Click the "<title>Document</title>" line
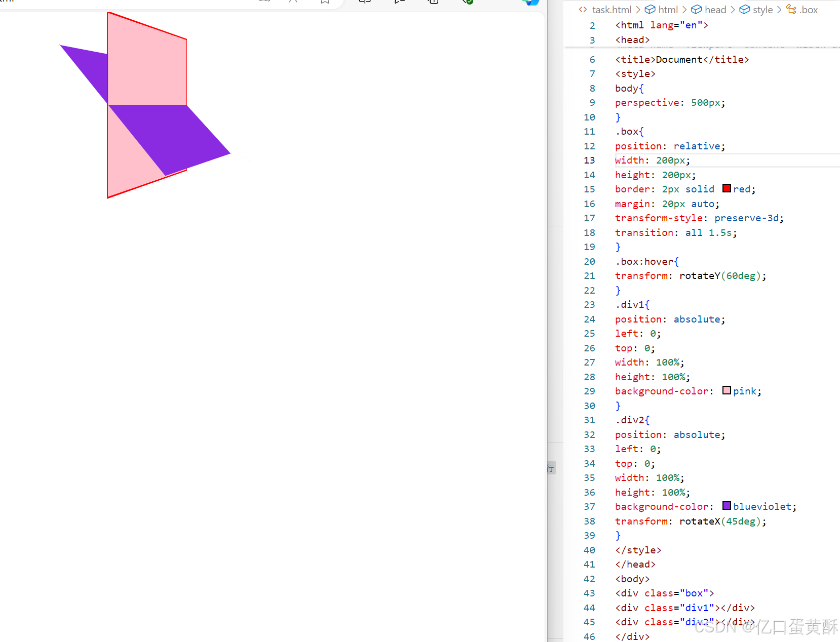The image size is (840, 642). (x=682, y=60)
